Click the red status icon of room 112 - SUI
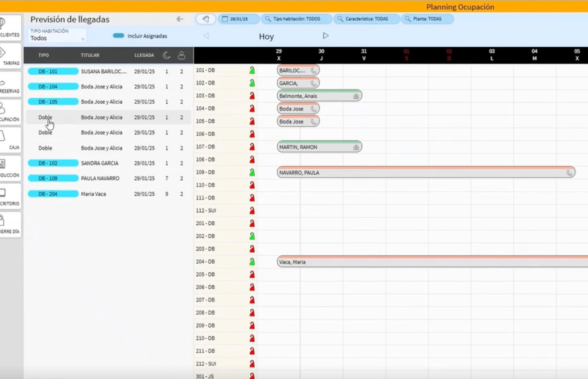 (x=252, y=210)
